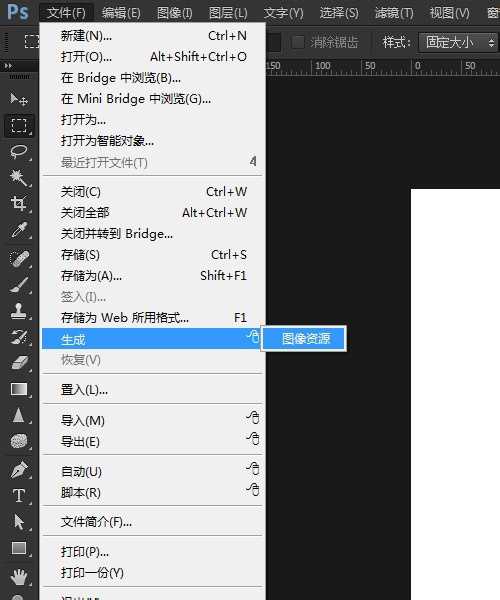Image resolution: width=500 pixels, height=600 pixels.
Task: Choose 打开为智能对象... menu entry
Action: (152, 141)
